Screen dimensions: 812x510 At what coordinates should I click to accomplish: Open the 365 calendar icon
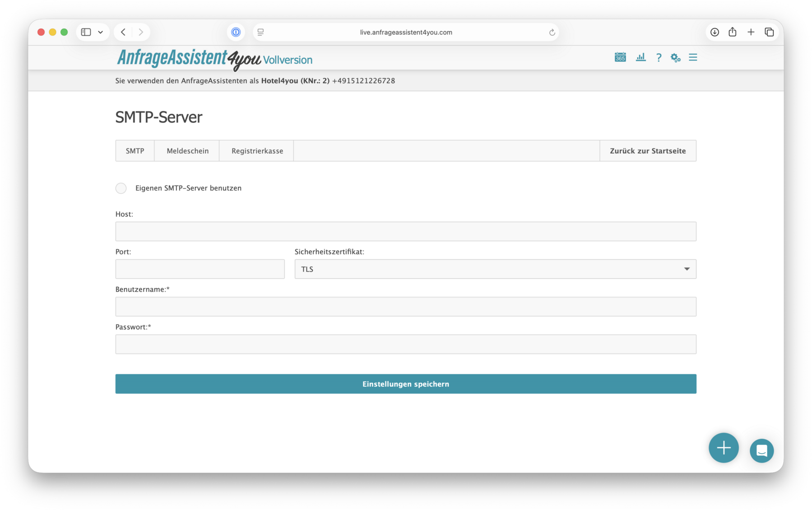click(619, 57)
